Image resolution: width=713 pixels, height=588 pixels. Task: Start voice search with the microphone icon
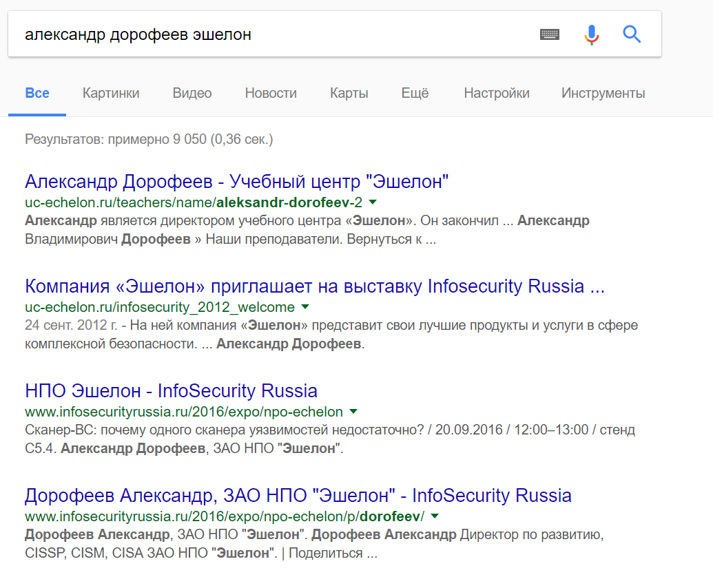pyautogui.click(x=592, y=34)
